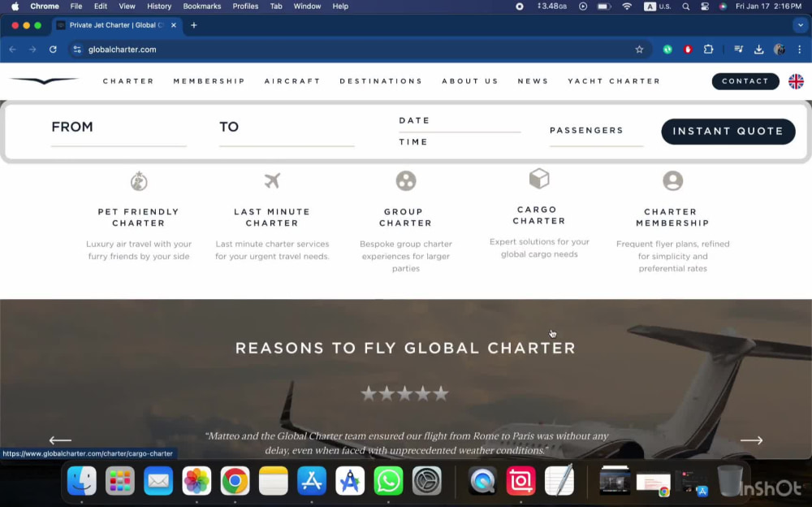812x507 pixels.
Task: Open the Group Charter heading link
Action: click(405, 217)
